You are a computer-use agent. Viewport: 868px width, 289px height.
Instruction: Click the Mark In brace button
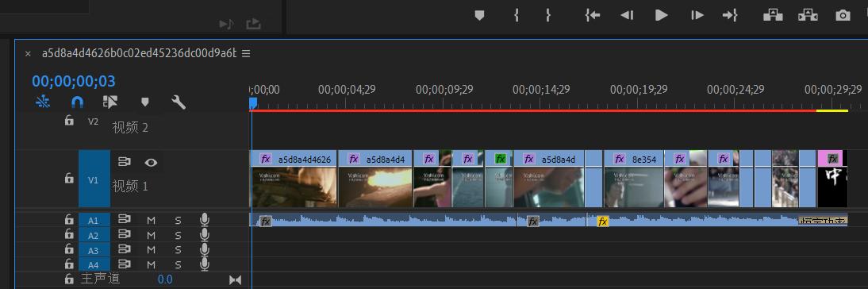pyautogui.click(x=516, y=16)
